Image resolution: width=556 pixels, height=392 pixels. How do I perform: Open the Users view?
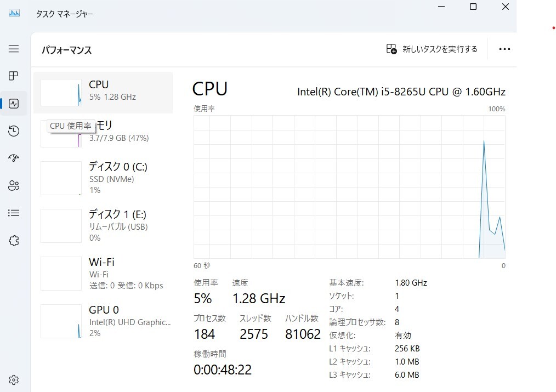(x=14, y=185)
